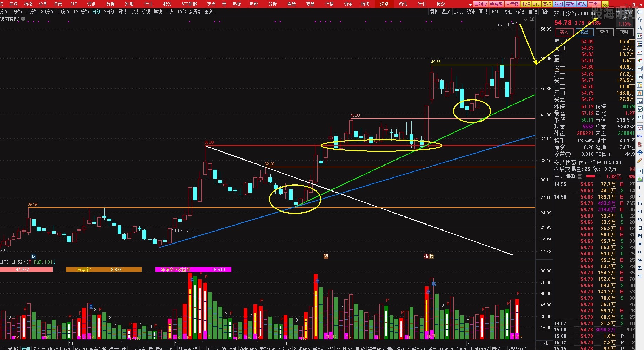Open the white triangle dropdown in top menu
This screenshot has height=350, width=644.
coord(470,4)
